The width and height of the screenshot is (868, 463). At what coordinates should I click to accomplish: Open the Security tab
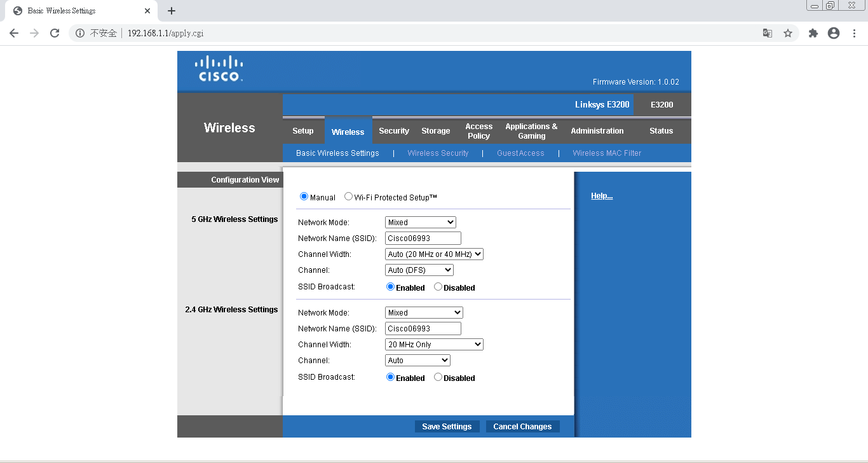coord(394,131)
